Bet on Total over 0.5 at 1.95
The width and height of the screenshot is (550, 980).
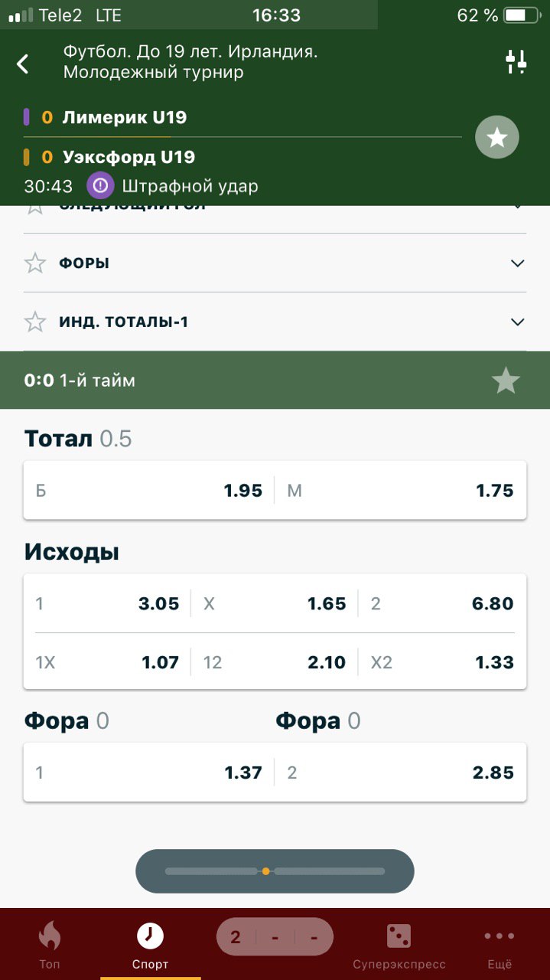point(149,491)
